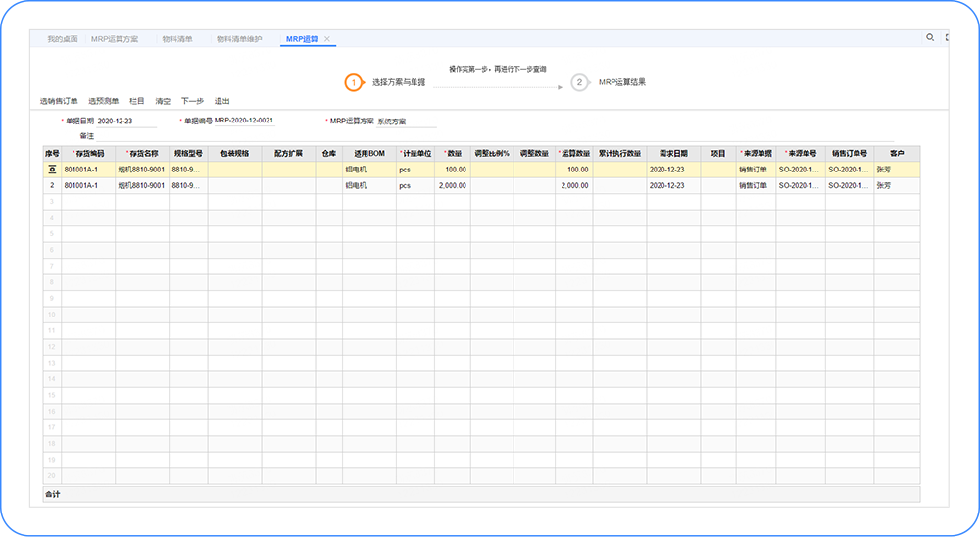
Task: Open the MRP运算方案 tab
Action: pyautogui.click(x=115, y=39)
